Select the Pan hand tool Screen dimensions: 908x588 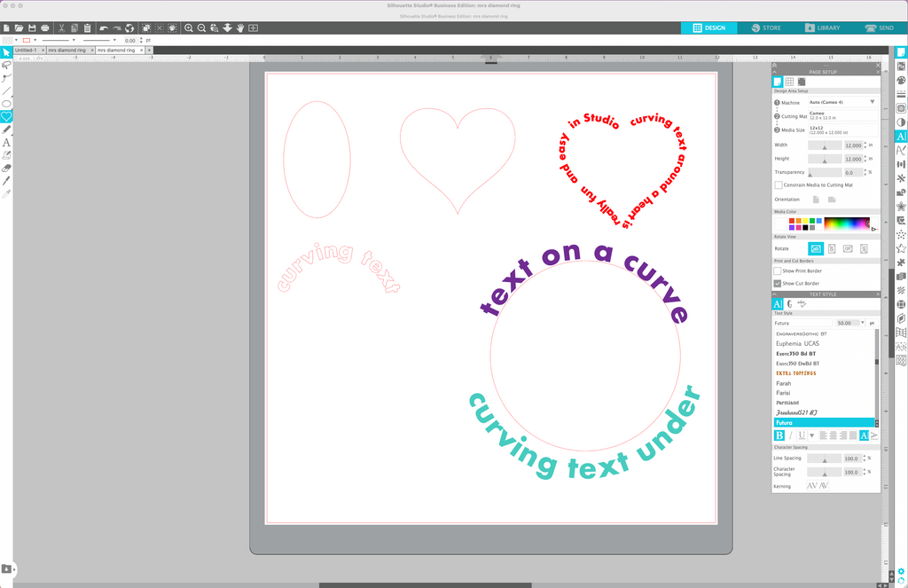click(240, 27)
